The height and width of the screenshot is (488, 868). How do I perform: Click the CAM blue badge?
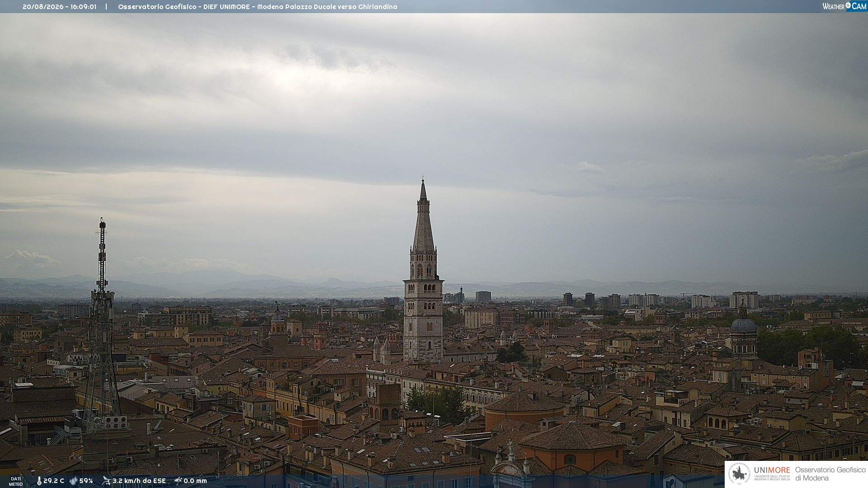pyautogui.click(x=859, y=6)
